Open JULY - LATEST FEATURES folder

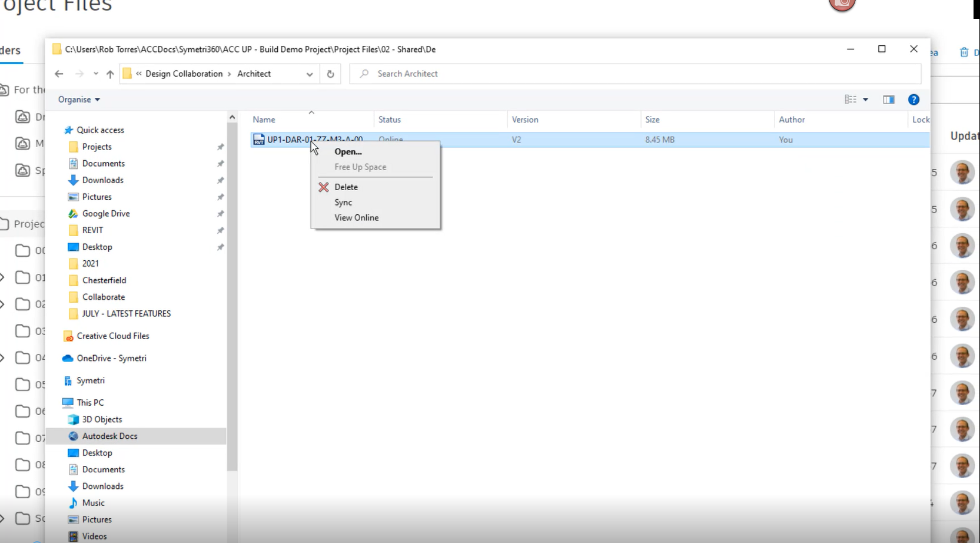click(x=126, y=314)
